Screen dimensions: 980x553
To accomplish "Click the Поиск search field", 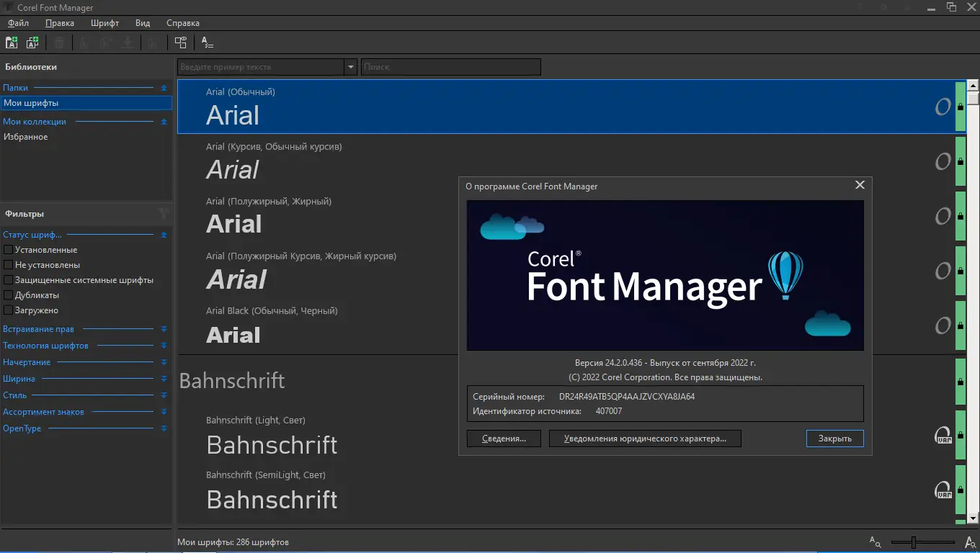I will (x=450, y=67).
